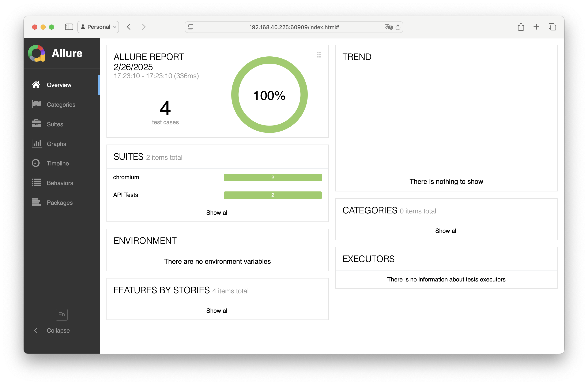Open the En language selector

(x=61, y=314)
